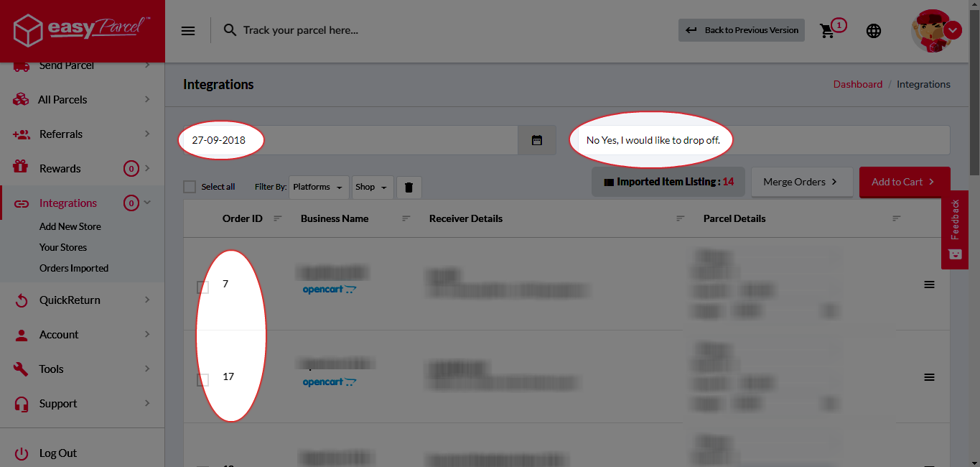Open Orders Imported submenu item

74,268
